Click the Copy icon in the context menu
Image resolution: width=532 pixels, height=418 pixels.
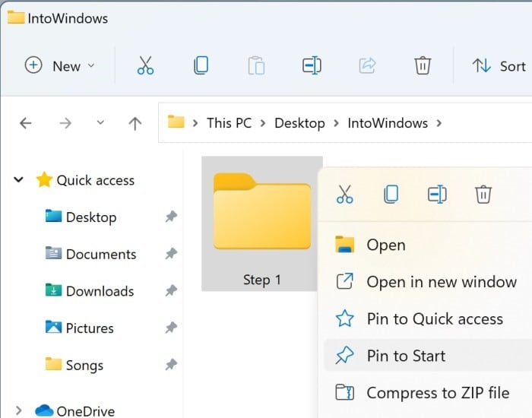click(391, 195)
